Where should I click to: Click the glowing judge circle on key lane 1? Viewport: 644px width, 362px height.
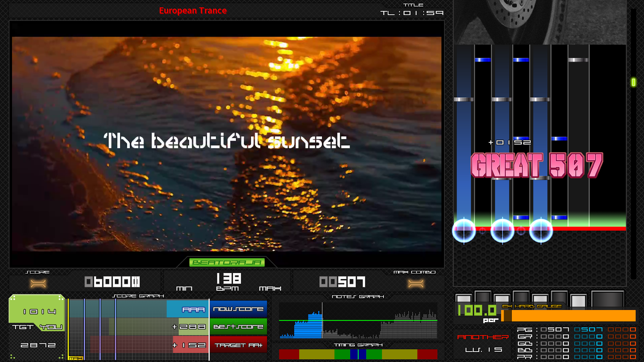[x=464, y=231]
